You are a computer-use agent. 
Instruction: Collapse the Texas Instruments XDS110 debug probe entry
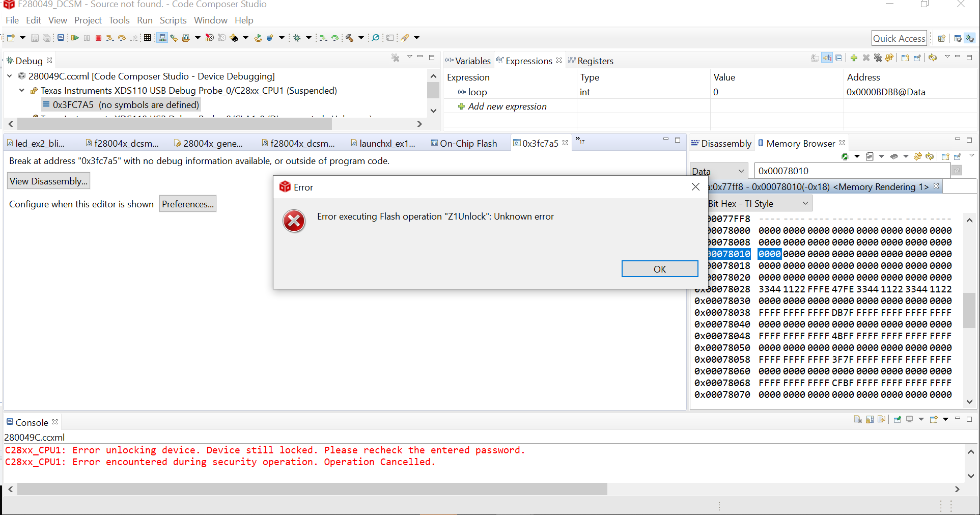coord(21,91)
